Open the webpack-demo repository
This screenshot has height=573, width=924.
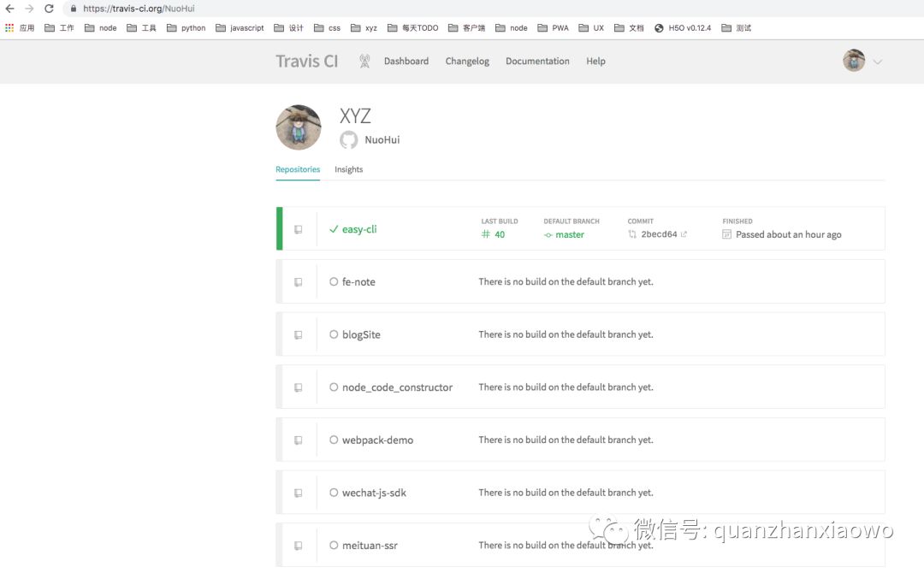click(378, 440)
